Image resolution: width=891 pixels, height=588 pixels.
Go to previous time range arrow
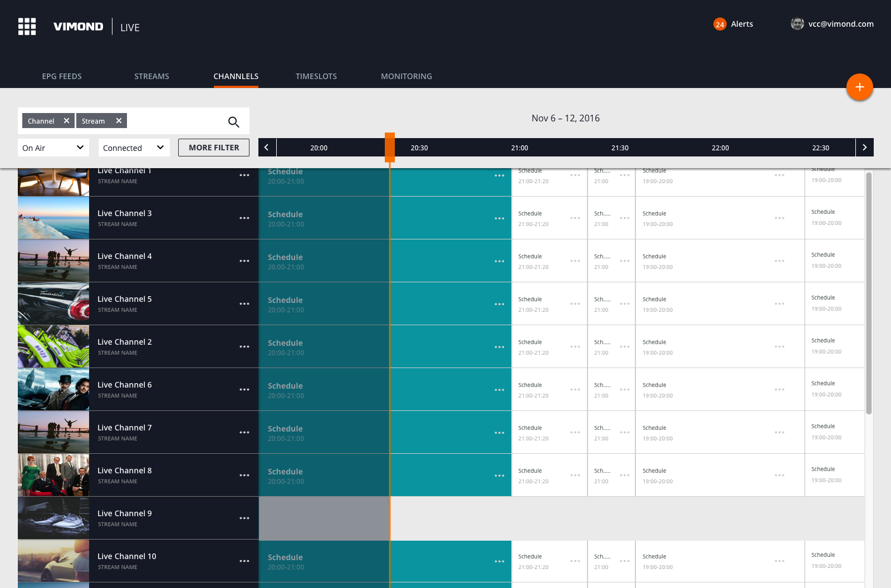click(x=267, y=148)
